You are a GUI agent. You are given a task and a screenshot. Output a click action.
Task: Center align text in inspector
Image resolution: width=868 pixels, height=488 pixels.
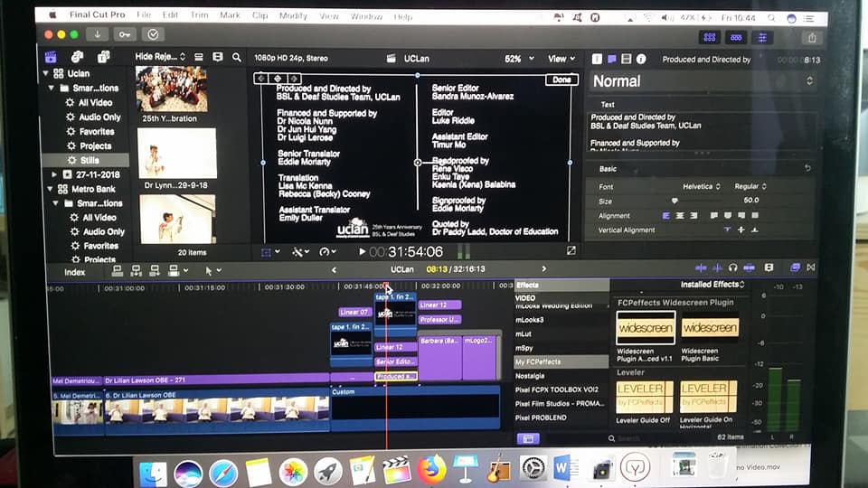click(680, 216)
